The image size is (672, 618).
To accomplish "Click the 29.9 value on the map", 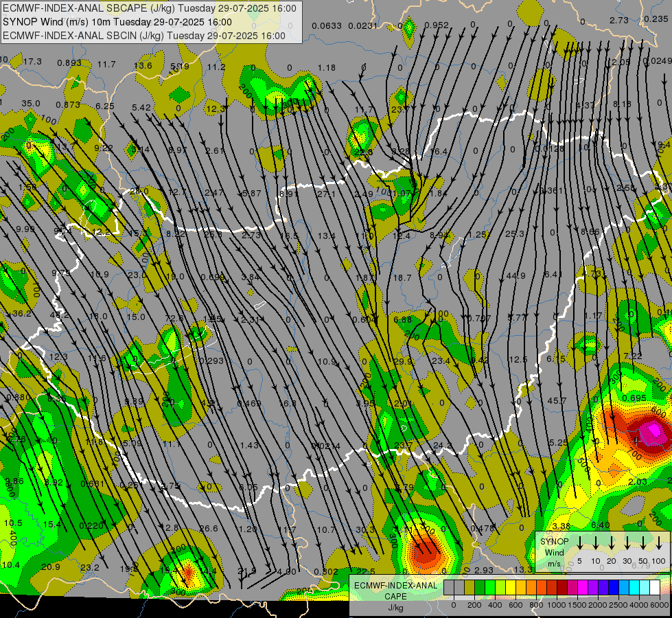I will point(402,362).
